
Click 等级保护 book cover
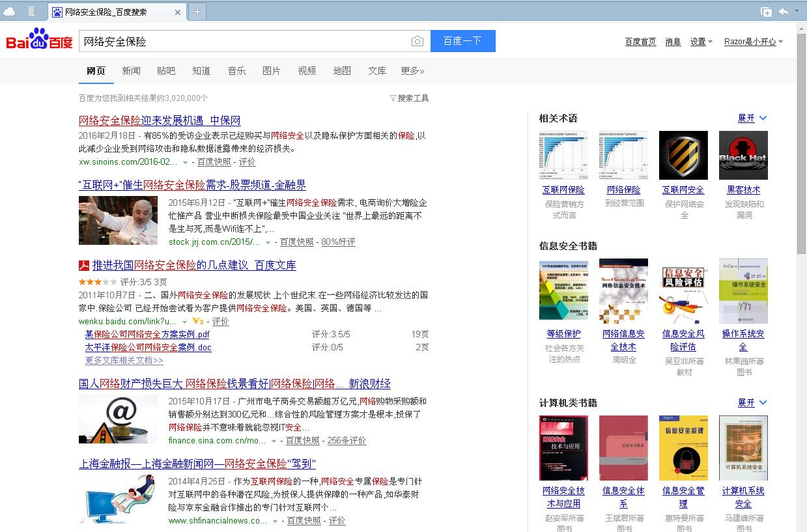(x=563, y=291)
